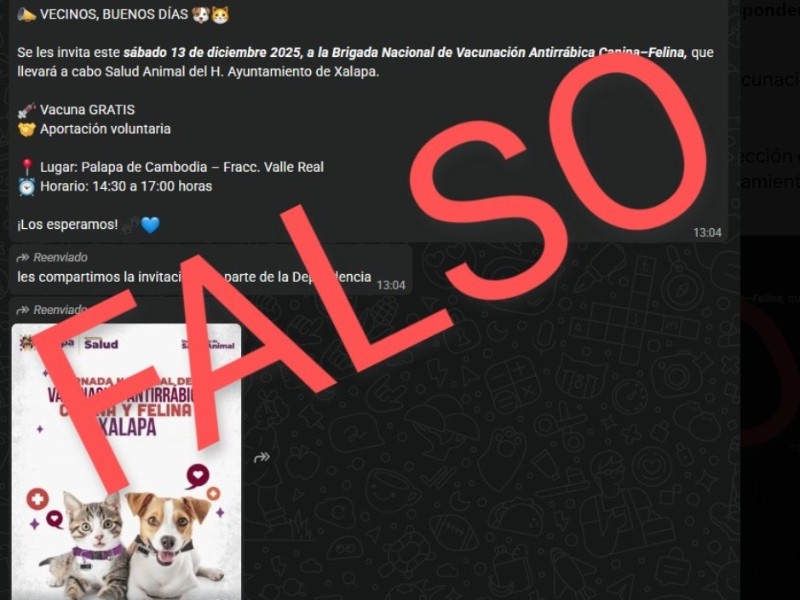The image size is (800, 600).
Task: Click the forward arrow beside the poster image
Action: tap(262, 457)
